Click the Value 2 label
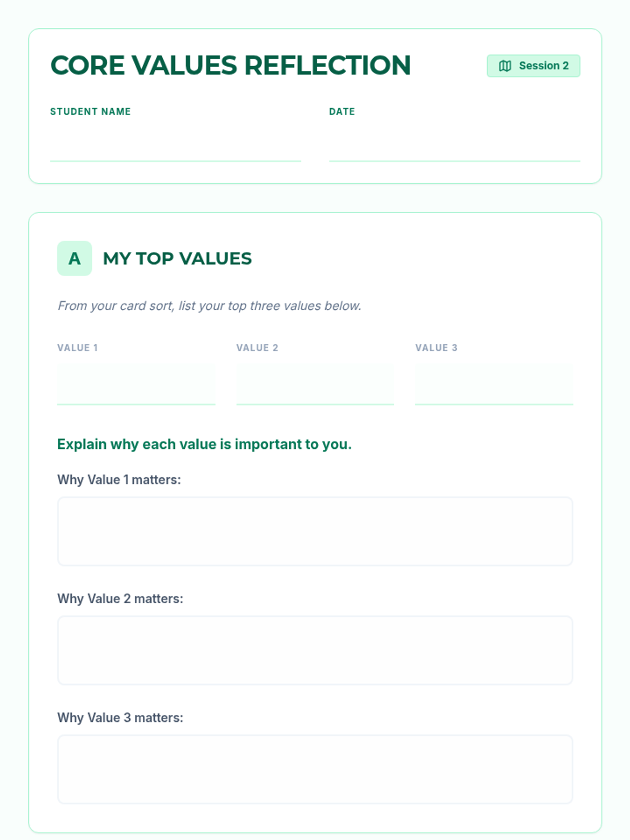The image size is (630, 840). (257, 348)
